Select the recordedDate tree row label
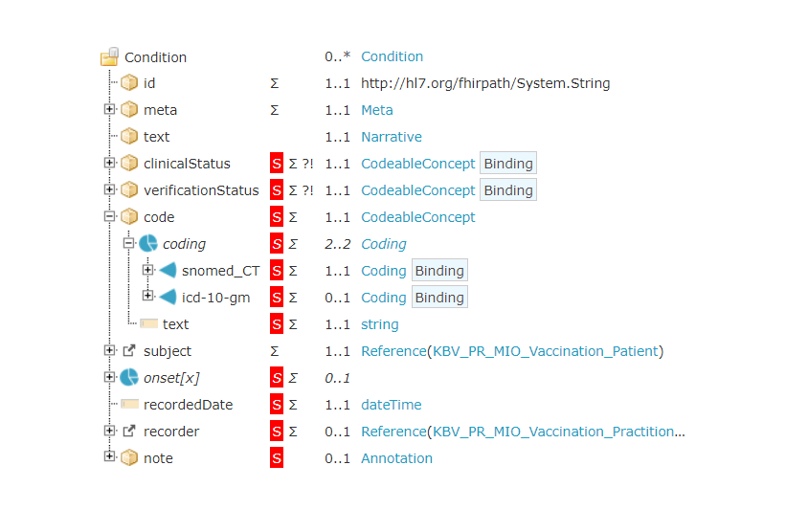 [x=188, y=405]
